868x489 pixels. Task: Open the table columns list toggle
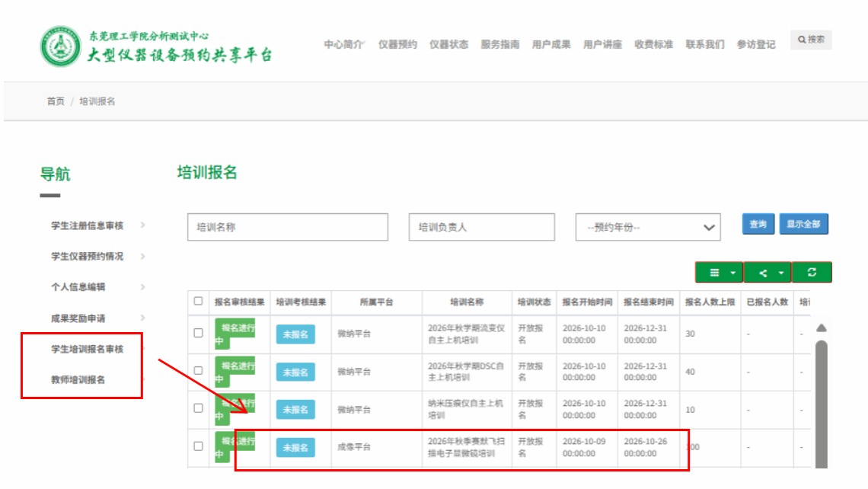(719, 273)
